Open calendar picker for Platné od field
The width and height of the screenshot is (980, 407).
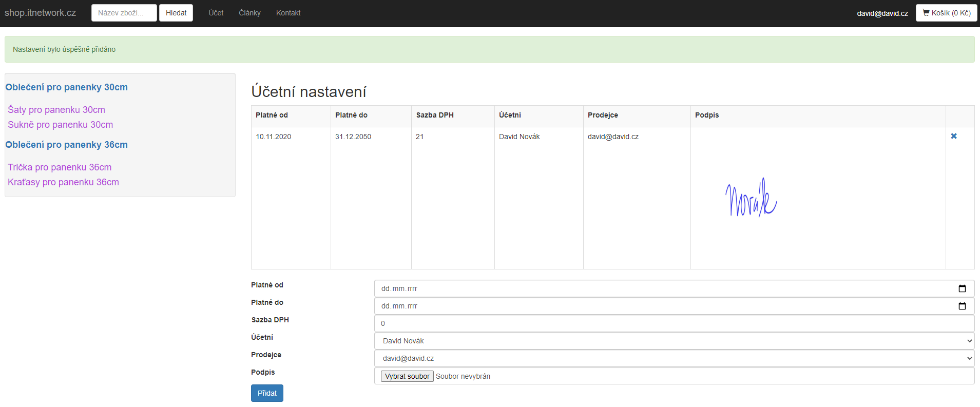962,288
